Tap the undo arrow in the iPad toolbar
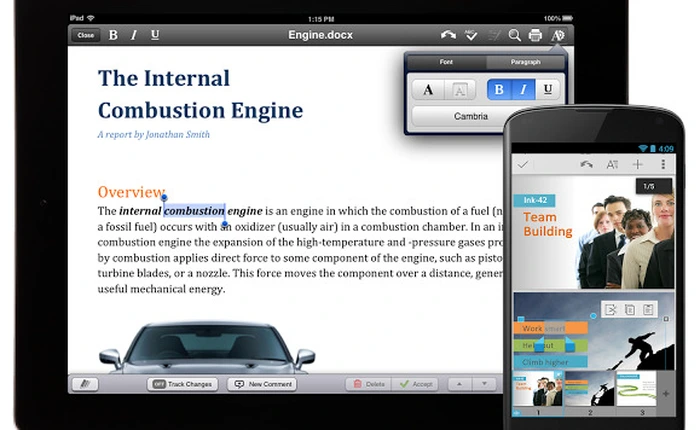 tap(448, 35)
